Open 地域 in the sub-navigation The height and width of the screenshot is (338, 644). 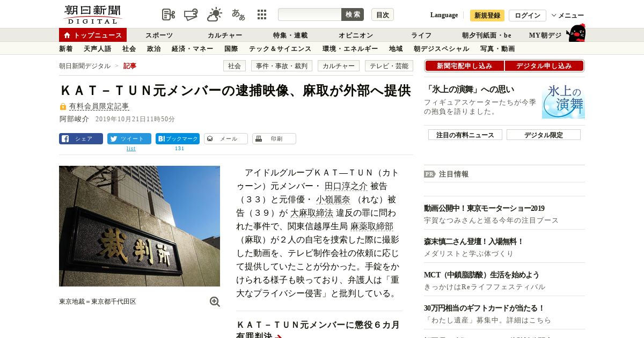pyautogui.click(x=396, y=49)
